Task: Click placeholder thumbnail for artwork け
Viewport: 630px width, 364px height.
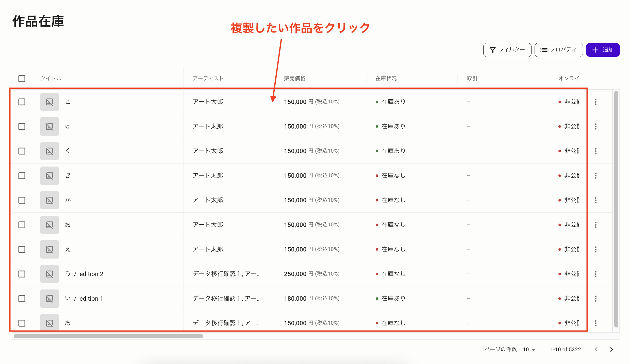Action: (x=49, y=126)
